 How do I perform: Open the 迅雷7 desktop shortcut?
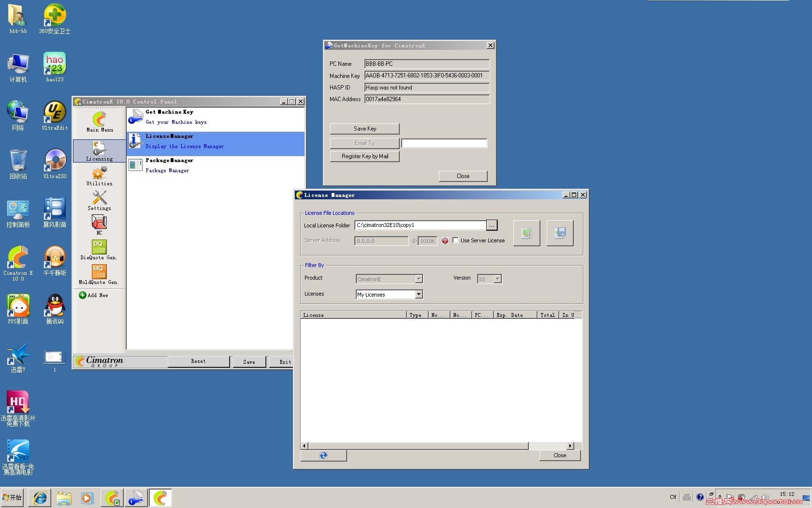click(18, 358)
